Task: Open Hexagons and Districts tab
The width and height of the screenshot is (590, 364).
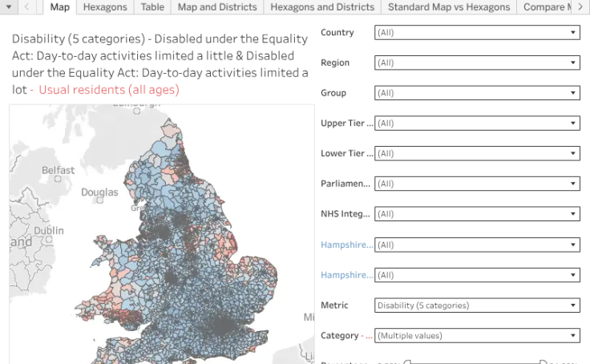Action: (x=322, y=6)
